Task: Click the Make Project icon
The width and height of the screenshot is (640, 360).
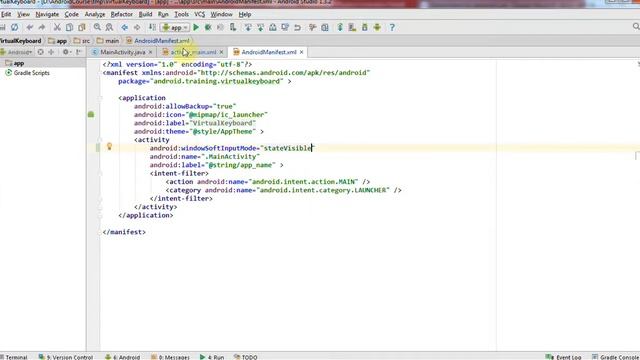Action: pyautogui.click(x=152, y=27)
